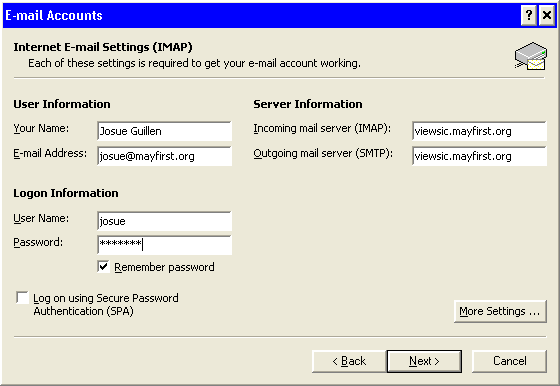Click 'Internet E-mail Settings (IMAP)' title text
Viewport: 560px width, 386px height.
(x=103, y=47)
